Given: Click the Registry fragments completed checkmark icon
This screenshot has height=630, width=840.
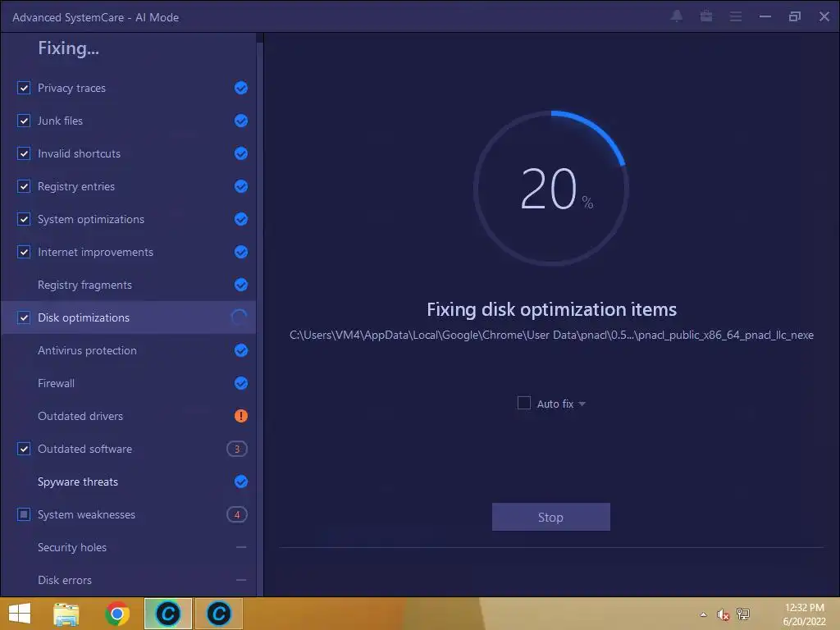Looking at the screenshot, I should tap(241, 285).
